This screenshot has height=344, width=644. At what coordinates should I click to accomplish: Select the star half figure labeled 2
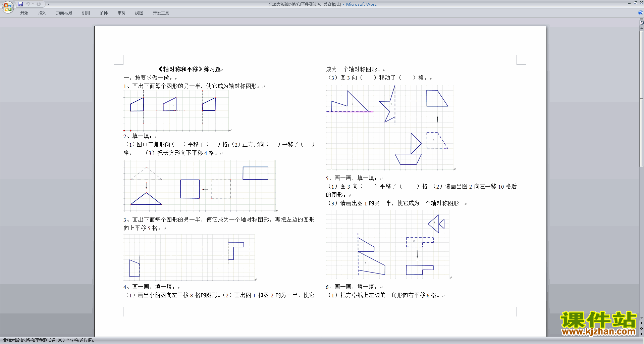coord(387,104)
